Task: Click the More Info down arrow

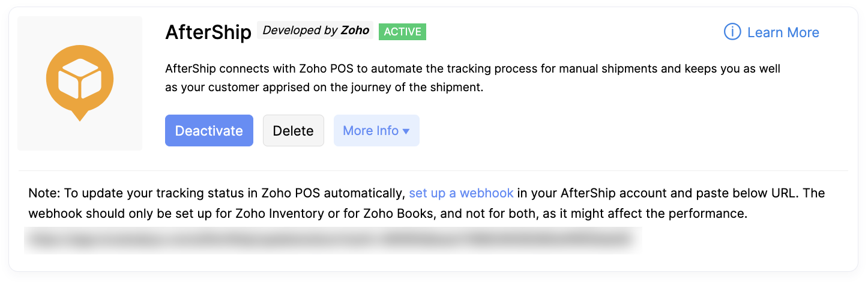Action: (406, 131)
